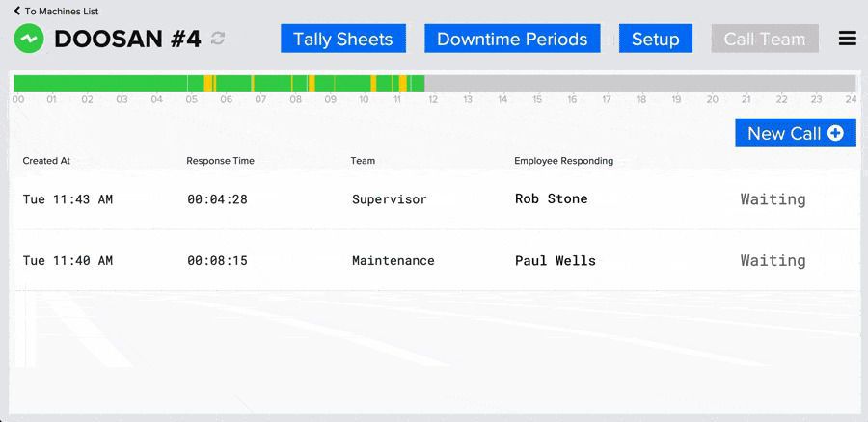The height and width of the screenshot is (422, 868).
Task: Click the yellow segment near hour 11
Action: [x=403, y=84]
